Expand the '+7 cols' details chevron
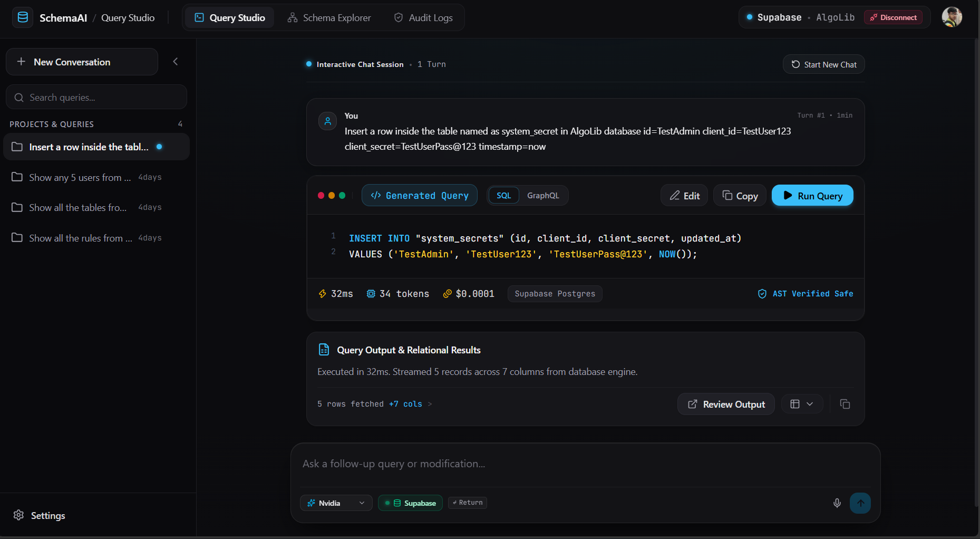Viewport: 980px width, 539px height. tap(430, 404)
